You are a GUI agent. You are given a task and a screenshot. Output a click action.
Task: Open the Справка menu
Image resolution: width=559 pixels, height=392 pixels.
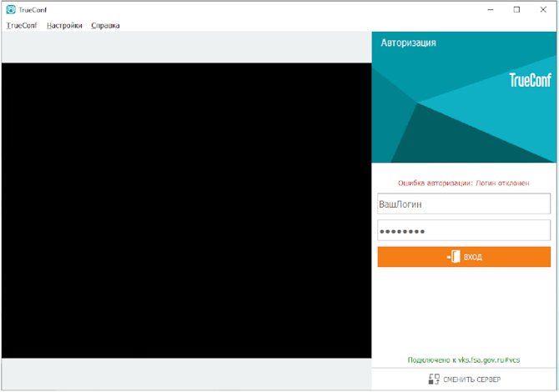tap(105, 25)
